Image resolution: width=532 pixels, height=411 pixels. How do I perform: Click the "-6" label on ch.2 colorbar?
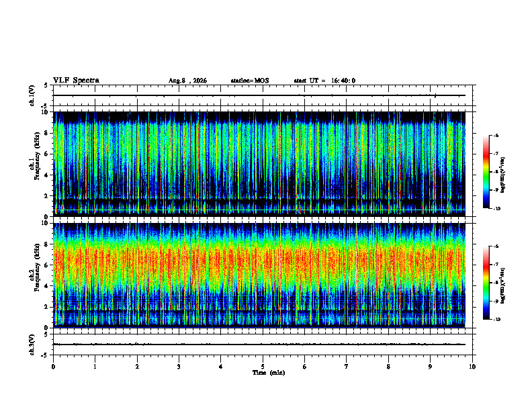pos(496,246)
